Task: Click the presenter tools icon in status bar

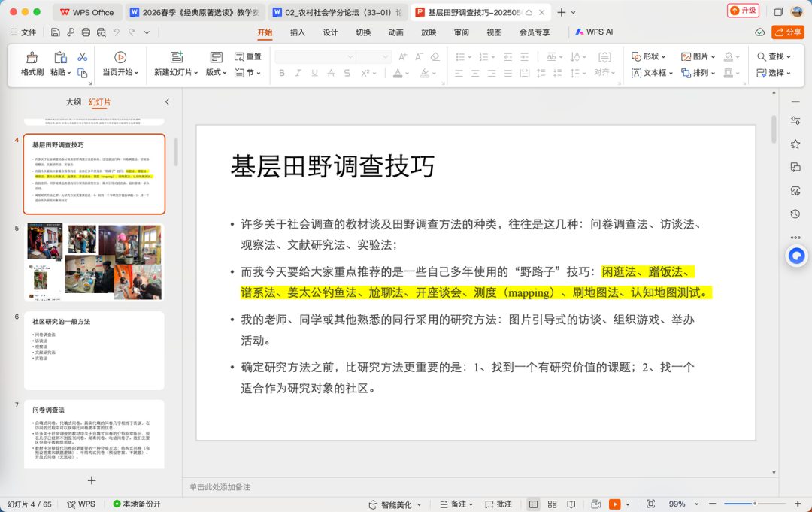Action: point(596,504)
